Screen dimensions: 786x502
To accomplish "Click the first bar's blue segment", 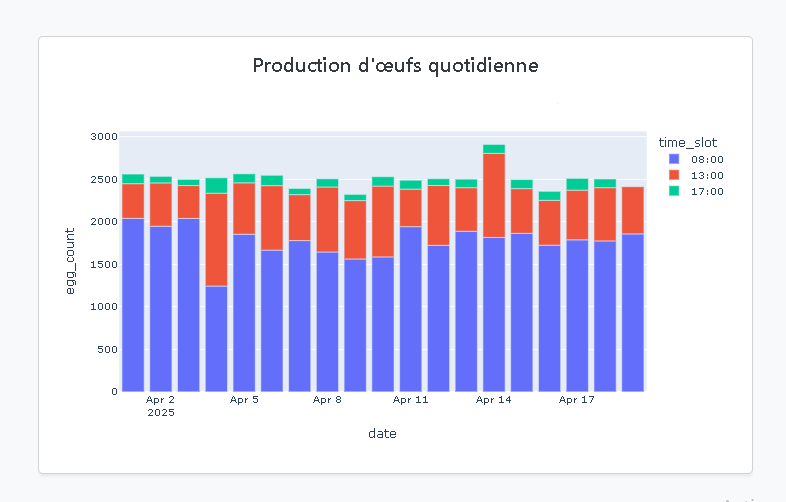I will click(133, 304).
